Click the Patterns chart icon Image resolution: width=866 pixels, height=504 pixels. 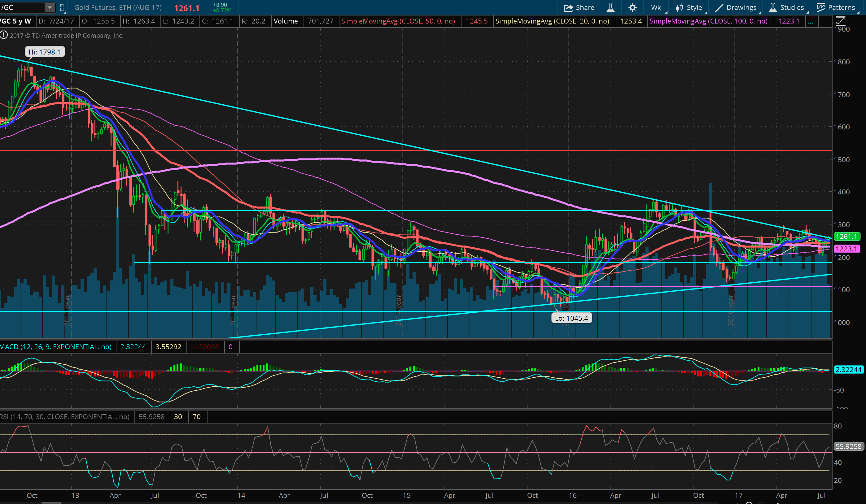click(821, 7)
